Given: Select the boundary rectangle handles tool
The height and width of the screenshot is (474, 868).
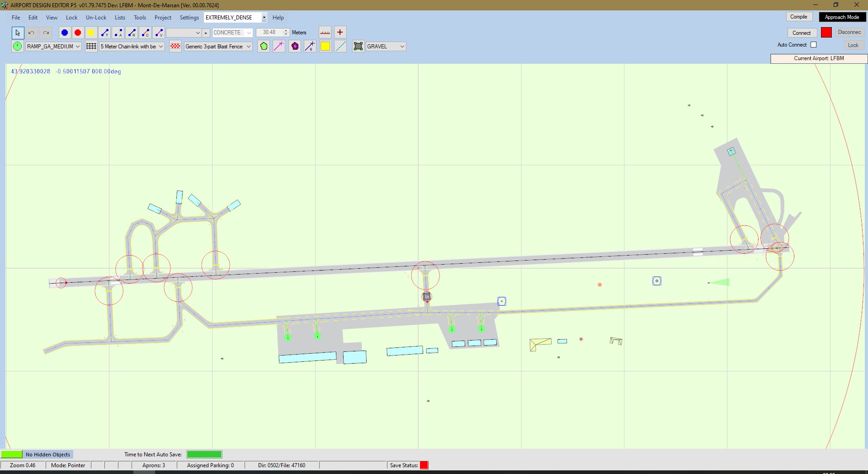Looking at the screenshot, I should [359, 46].
